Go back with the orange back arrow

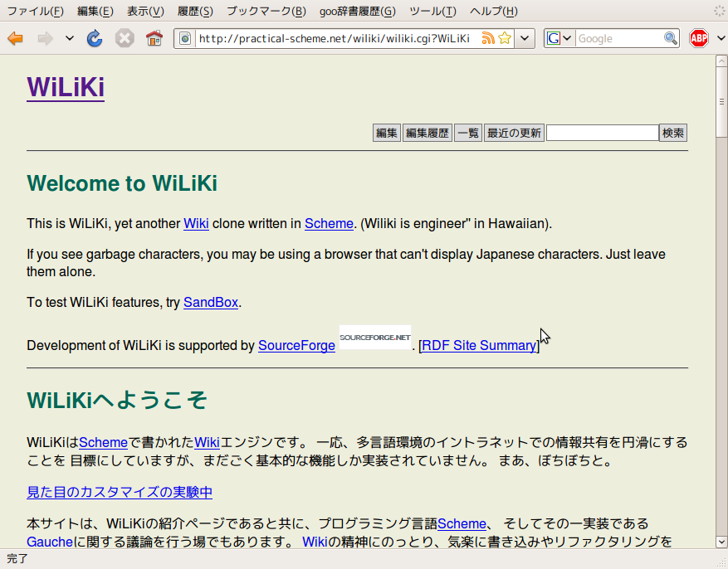click(x=15, y=38)
